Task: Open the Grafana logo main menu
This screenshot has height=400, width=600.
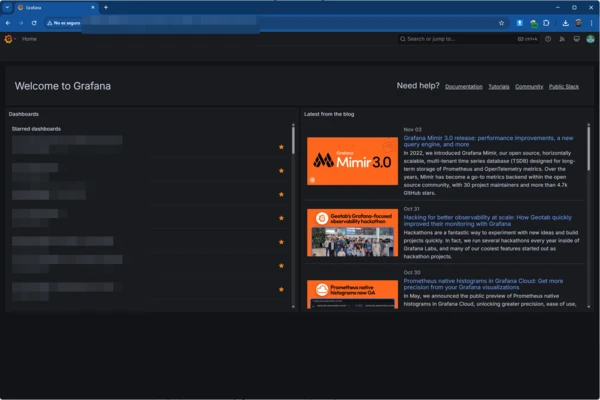Action: tap(8, 39)
